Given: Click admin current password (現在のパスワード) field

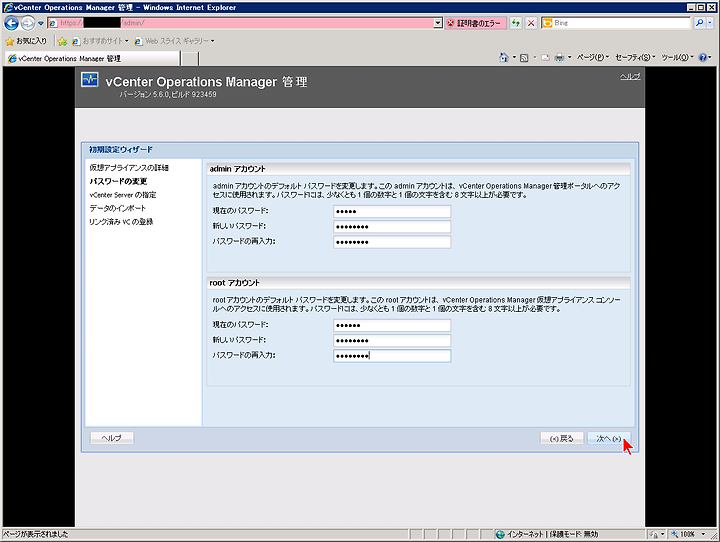Looking at the screenshot, I should click(392, 211).
